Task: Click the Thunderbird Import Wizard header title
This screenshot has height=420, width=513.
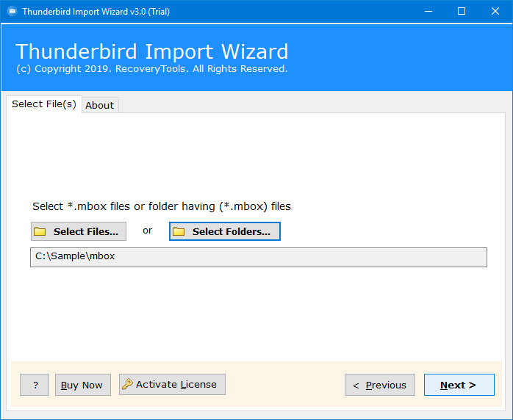Action: coord(152,51)
